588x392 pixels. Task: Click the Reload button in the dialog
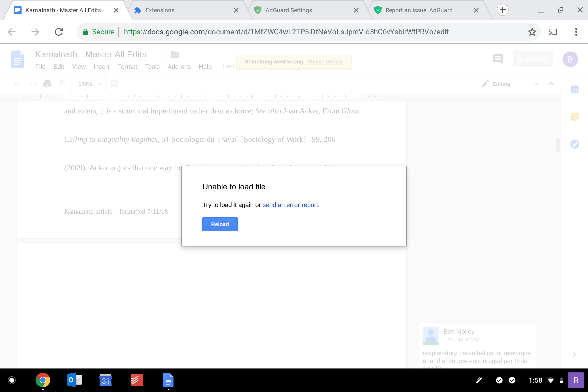220,224
